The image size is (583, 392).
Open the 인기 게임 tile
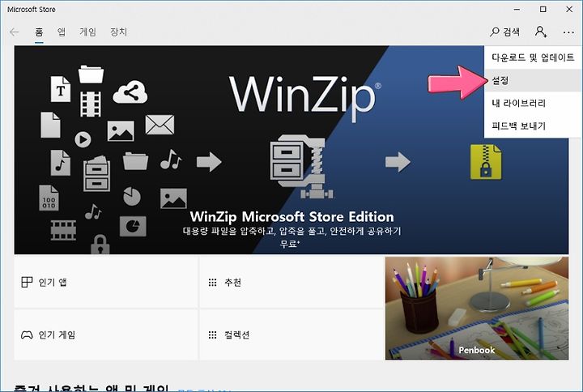pos(105,334)
